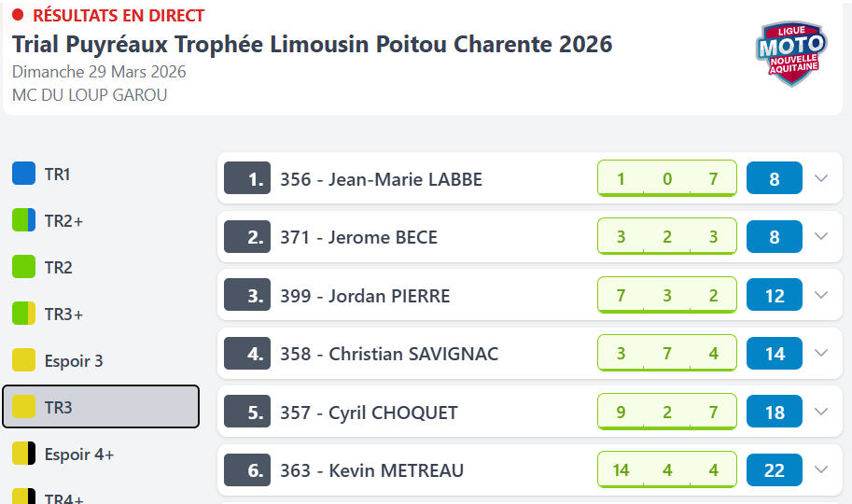This screenshot has width=852, height=504.
Task: Click the yellow-black Espoir 4+ icon
Action: click(x=23, y=454)
